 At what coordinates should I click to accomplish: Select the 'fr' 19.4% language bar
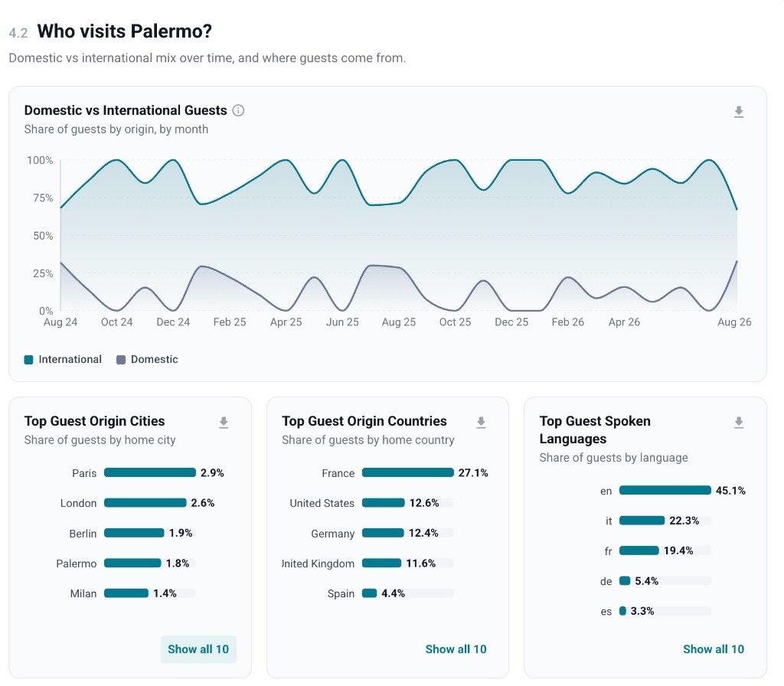click(639, 550)
